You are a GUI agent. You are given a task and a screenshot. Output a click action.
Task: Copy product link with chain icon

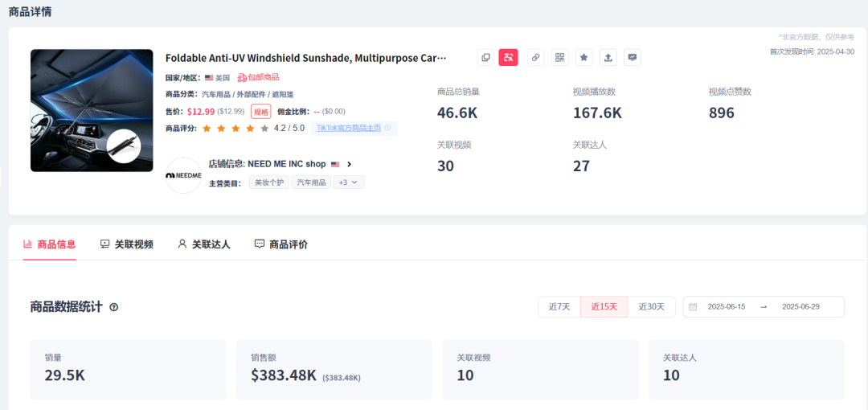[535, 58]
